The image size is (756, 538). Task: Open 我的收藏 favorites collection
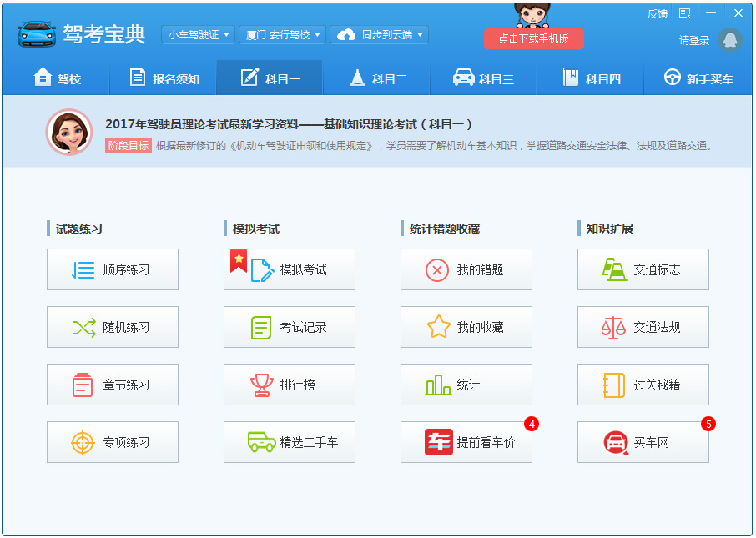[466, 326]
